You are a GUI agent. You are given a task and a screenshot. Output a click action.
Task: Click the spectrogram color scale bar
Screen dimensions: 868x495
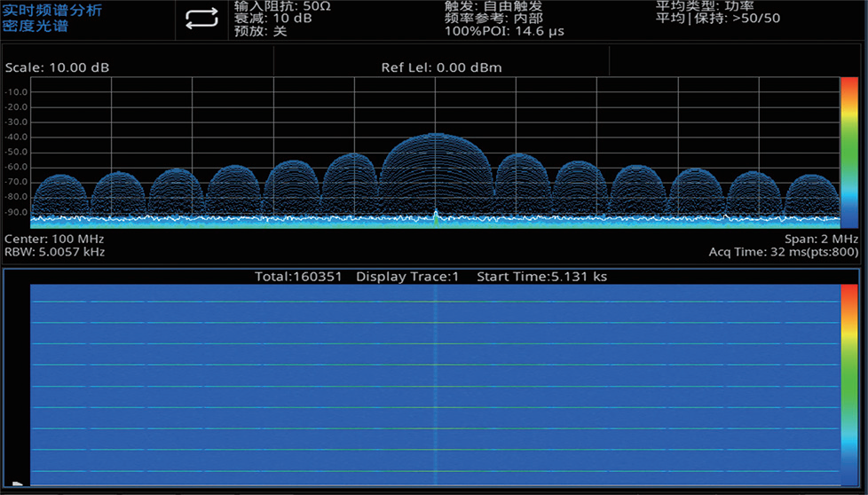pyautogui.click(x=849, y=385)
